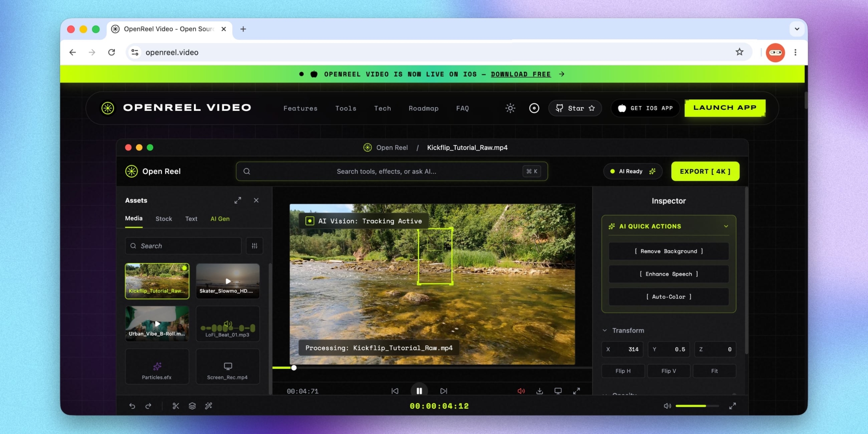Toggle the bottom bar volume speaker
This screenshot has height=434, width=868.
(x=667, y=406)
